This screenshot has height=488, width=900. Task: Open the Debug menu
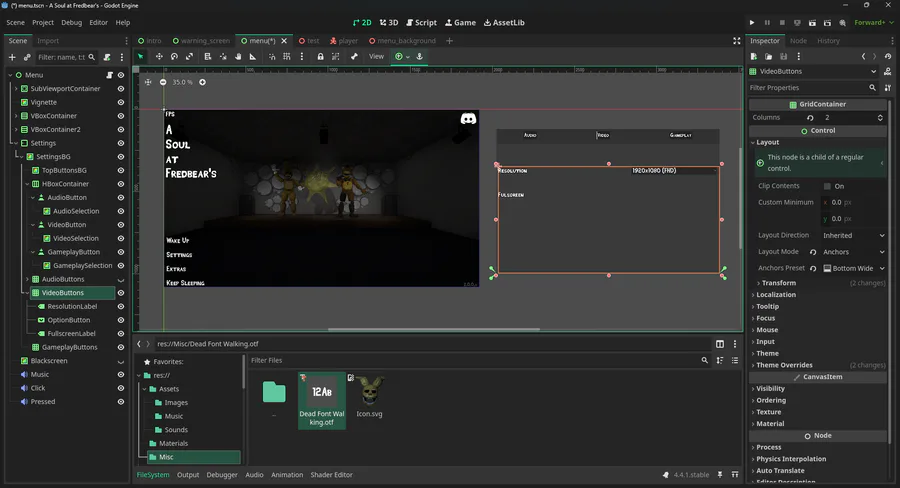[x=72, y=22]
